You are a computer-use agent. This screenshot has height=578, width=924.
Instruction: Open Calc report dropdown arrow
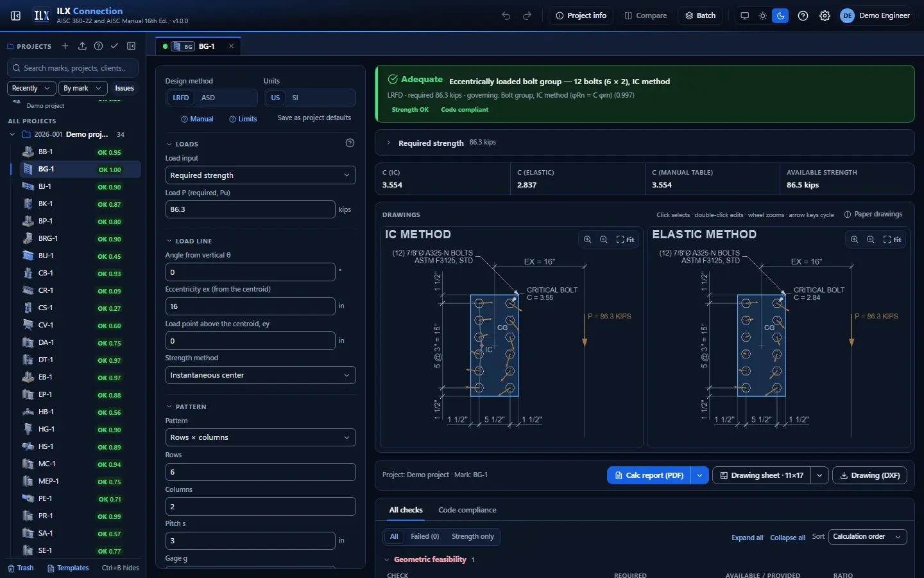pyautogui.click(x=699, y=475)
